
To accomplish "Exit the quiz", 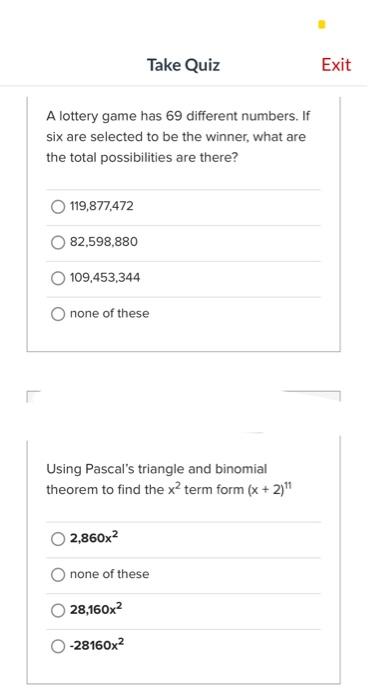I will pos(336,65).
